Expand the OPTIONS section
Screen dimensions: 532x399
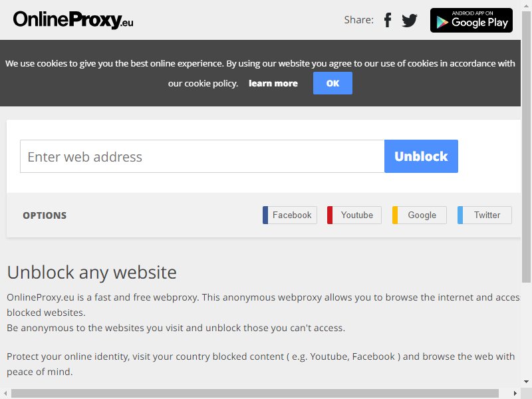pos(45,215)
